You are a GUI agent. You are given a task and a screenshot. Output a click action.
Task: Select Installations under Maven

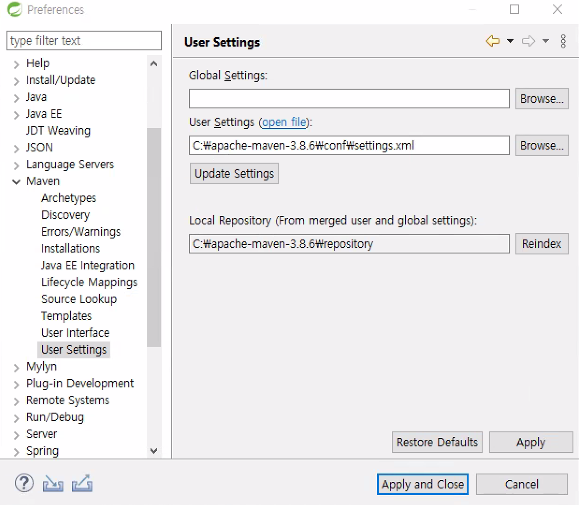click(71, 248)
